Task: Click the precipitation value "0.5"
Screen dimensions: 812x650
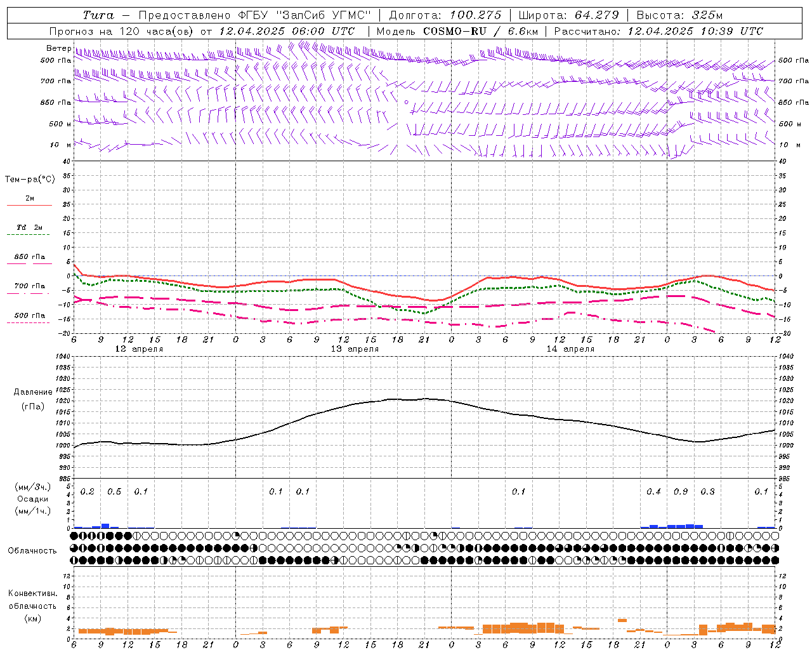Action: 114,492
